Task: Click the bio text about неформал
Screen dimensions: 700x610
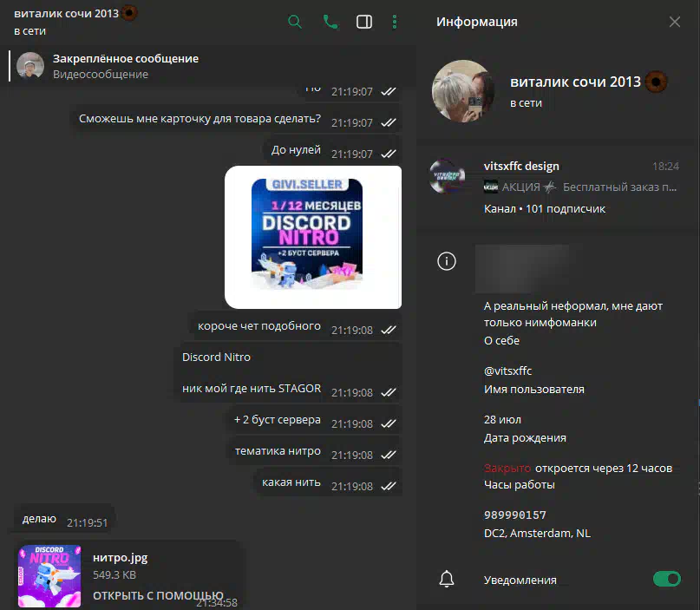Action: click(573, 314)
